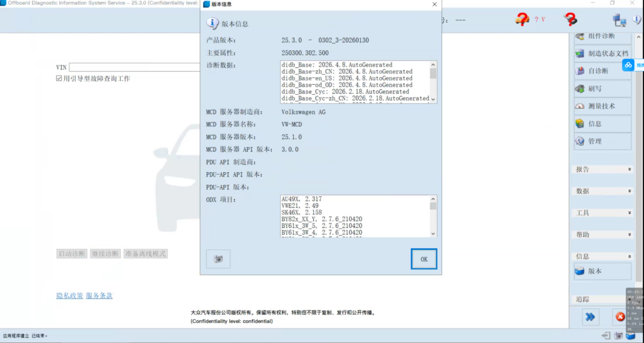Click the info speech bubble icon in the top toolbar

tap(638, 19)
